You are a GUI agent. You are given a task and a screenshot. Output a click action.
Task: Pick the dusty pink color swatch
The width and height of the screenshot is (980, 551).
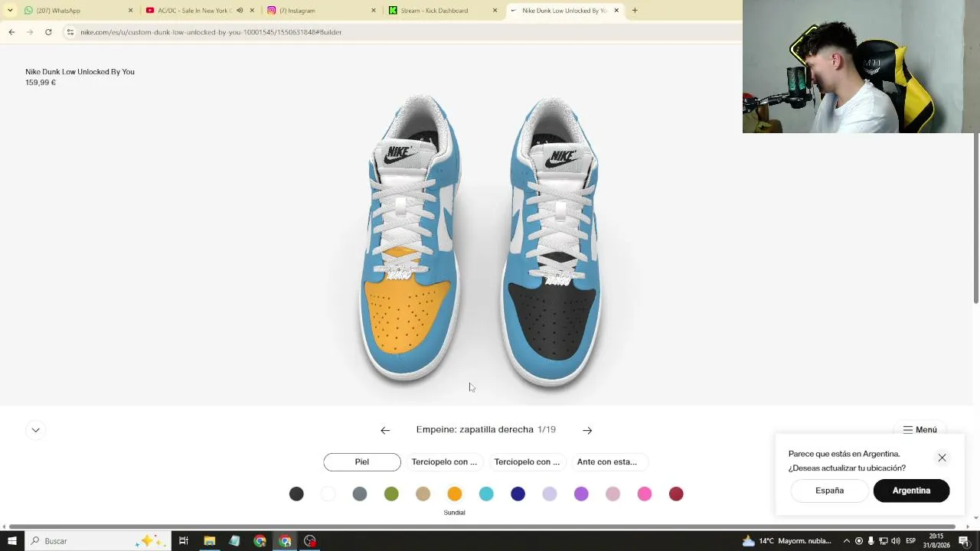[x=612, y=494]
